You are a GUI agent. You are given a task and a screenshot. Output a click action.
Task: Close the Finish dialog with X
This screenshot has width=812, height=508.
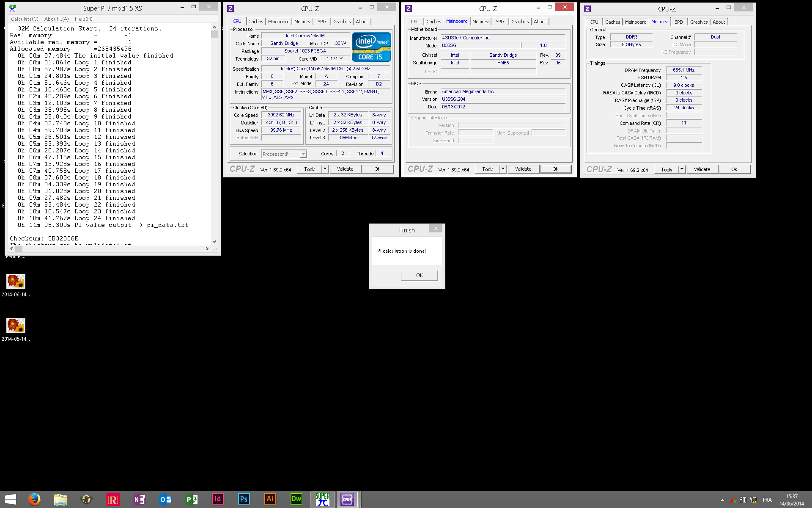pos(436,228)
